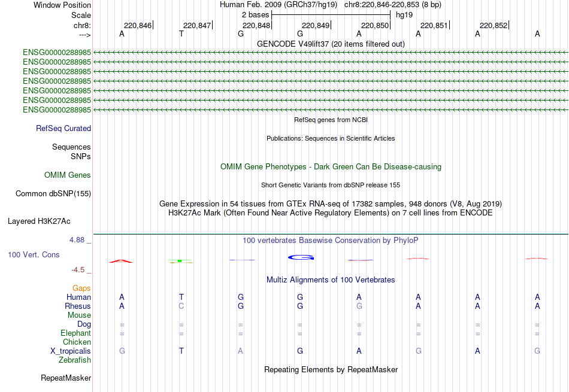Click the 2 bases scale bar label
This screenshot has width=569, height=392.
256,15
